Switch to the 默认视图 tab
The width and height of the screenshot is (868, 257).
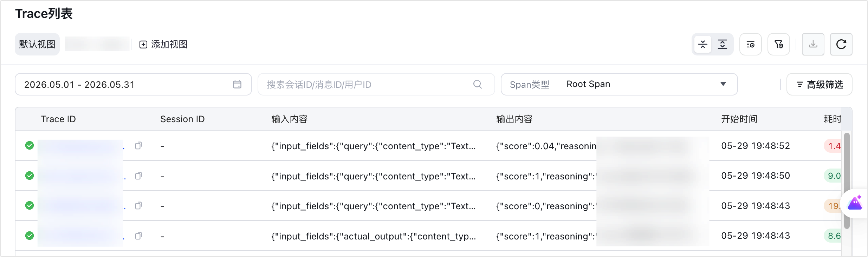[37, 44]
